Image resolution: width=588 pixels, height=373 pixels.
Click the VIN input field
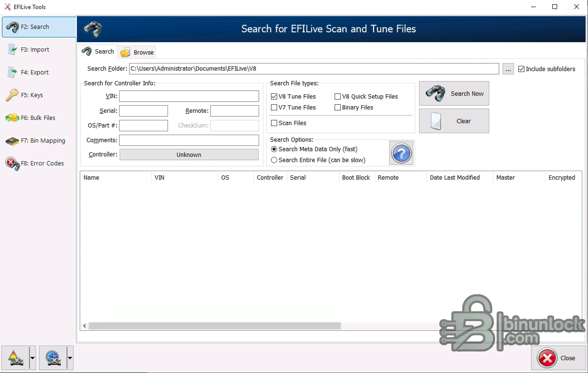(x=189, y=96)
